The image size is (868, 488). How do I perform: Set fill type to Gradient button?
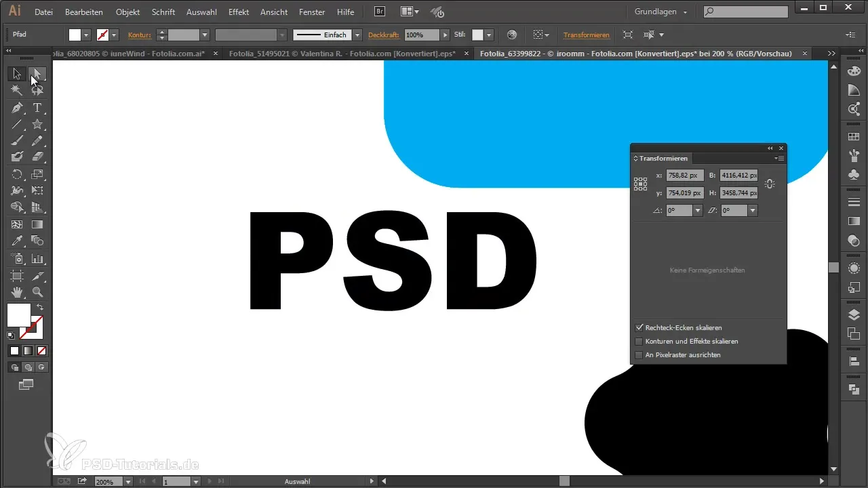tap(28, 350)
